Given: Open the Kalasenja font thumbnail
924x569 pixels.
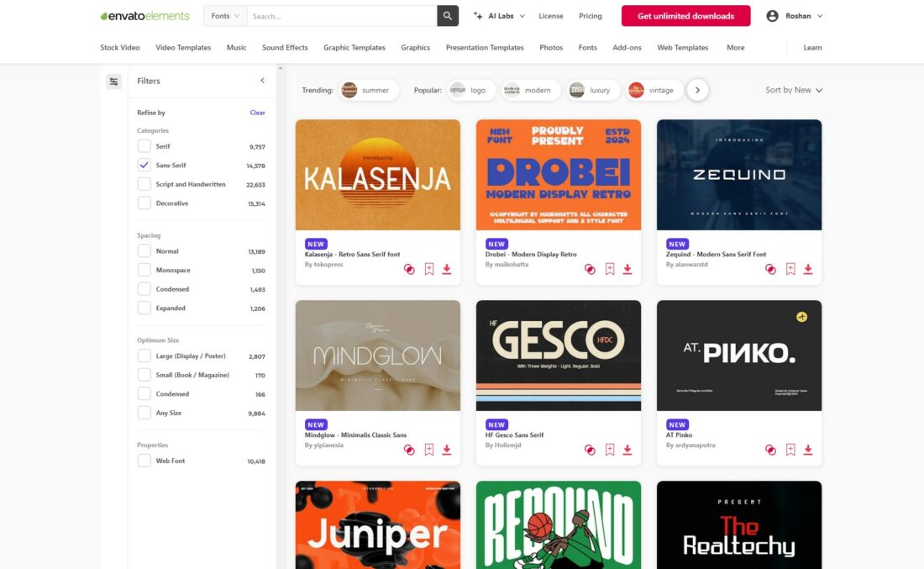Looking at the screenshot, I should (377, 174).
